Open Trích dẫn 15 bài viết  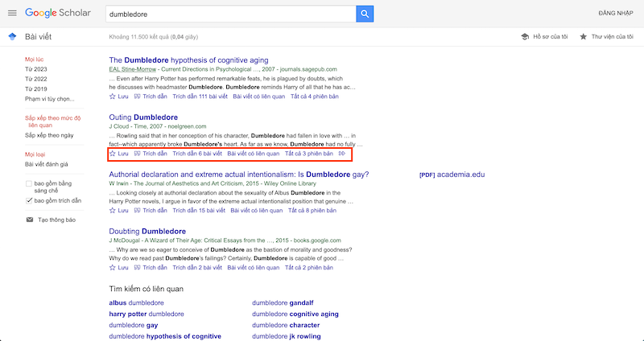199,211
